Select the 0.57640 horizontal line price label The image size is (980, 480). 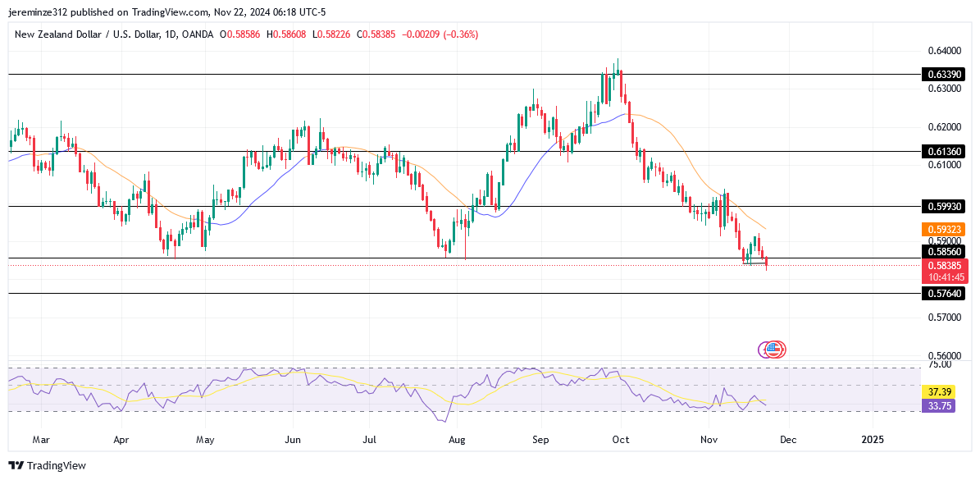(944, 293)
